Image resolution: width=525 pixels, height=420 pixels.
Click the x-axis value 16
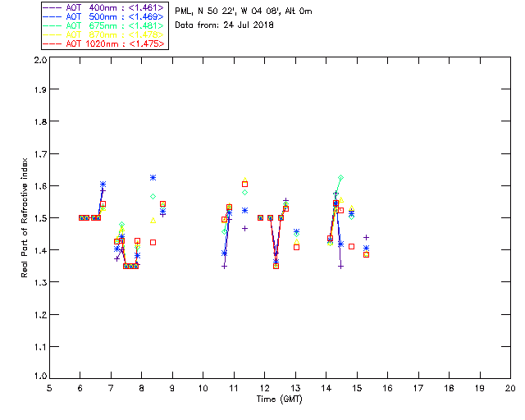387,388
